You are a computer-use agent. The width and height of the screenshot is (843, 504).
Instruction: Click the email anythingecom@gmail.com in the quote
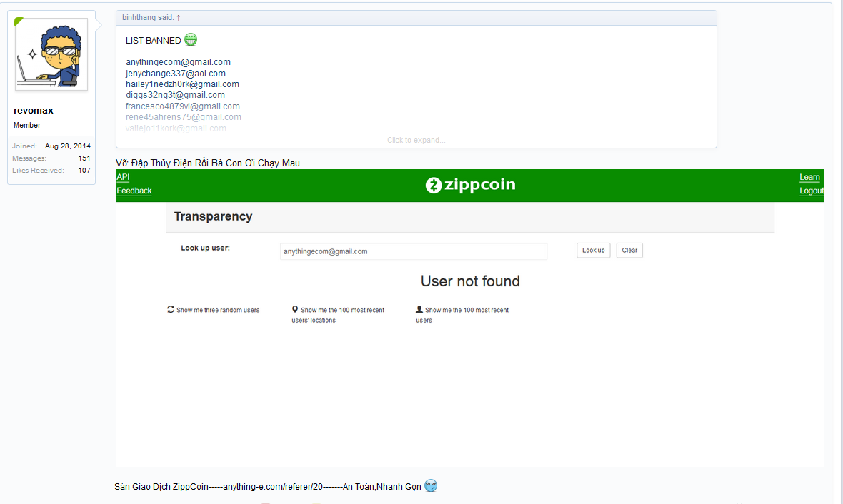pyautogui.click(x=178, y=62)
